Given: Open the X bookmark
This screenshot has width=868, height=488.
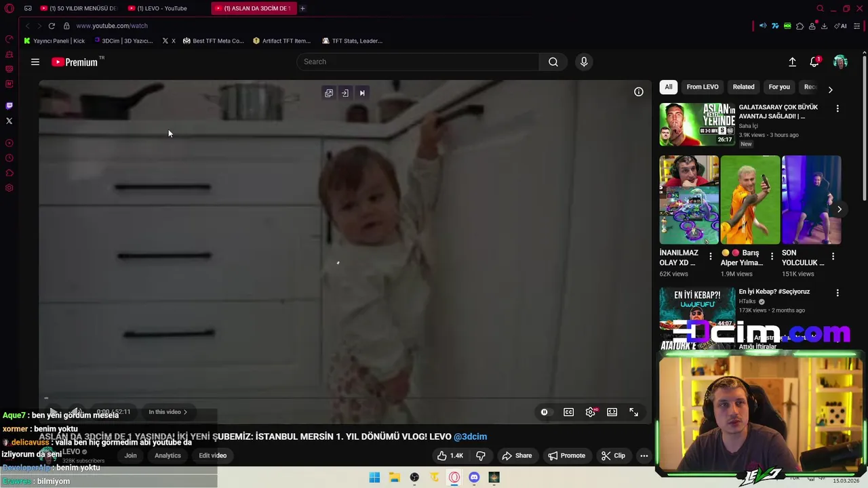Looking at the screenshot, I should pos(169,41).
